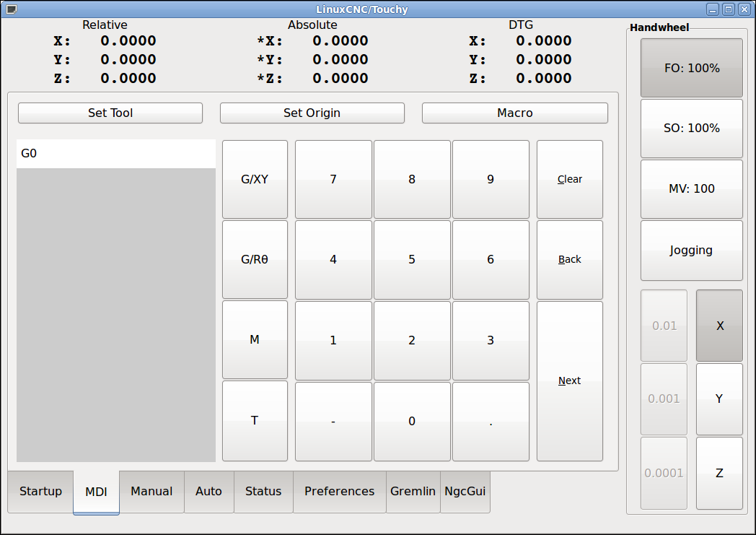Select the G/Rθ entry button
Screen dimensions: 756x535
[x=255, y=259]
